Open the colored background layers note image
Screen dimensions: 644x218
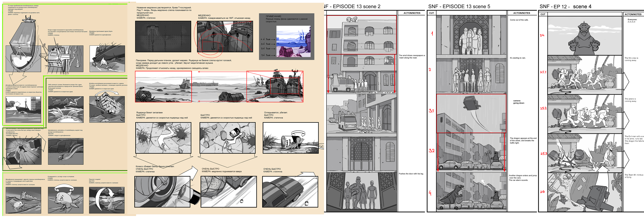(293, 42)
